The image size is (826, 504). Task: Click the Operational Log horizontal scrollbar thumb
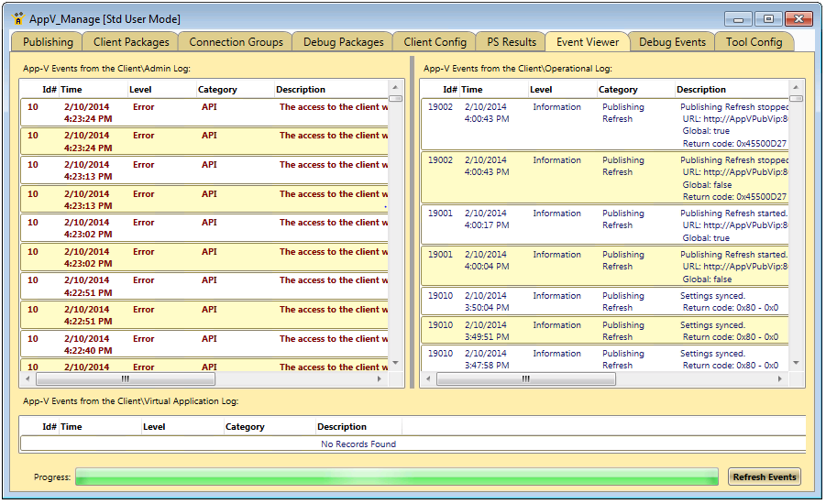[525, 378]
